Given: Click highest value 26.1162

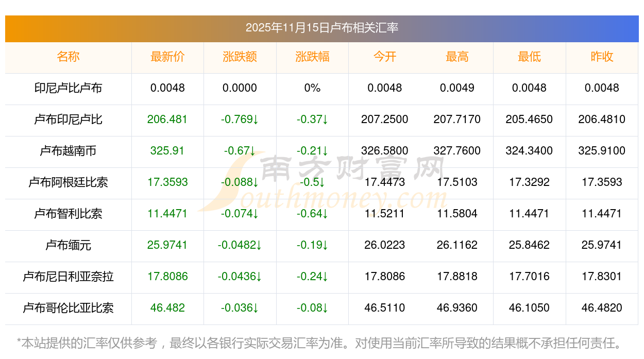Looking at the screenshot, I should point(457,245).
